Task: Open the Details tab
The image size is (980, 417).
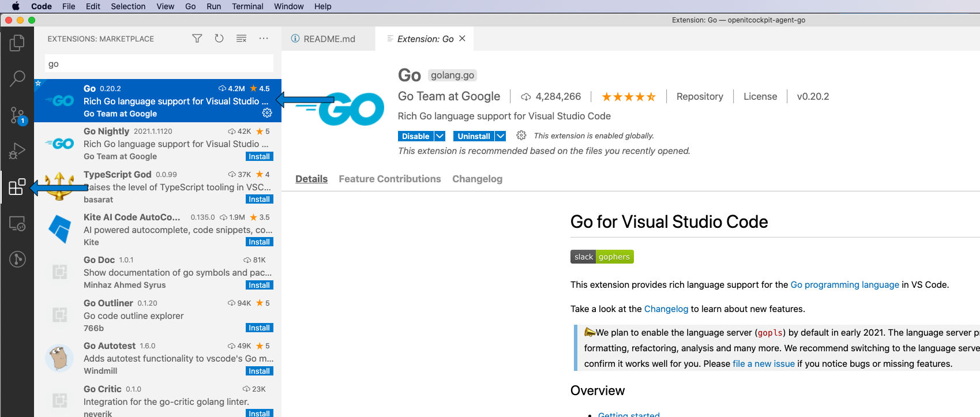Action: coord(311,179)
